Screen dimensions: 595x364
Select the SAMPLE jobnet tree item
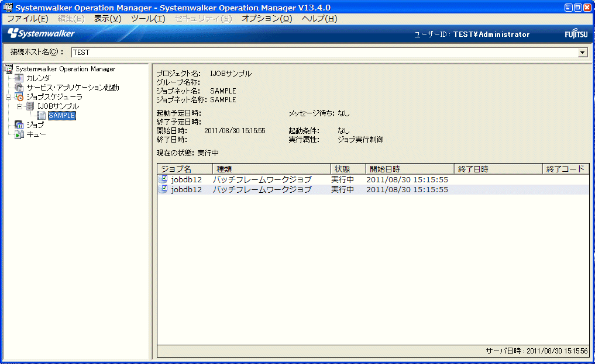62,116
